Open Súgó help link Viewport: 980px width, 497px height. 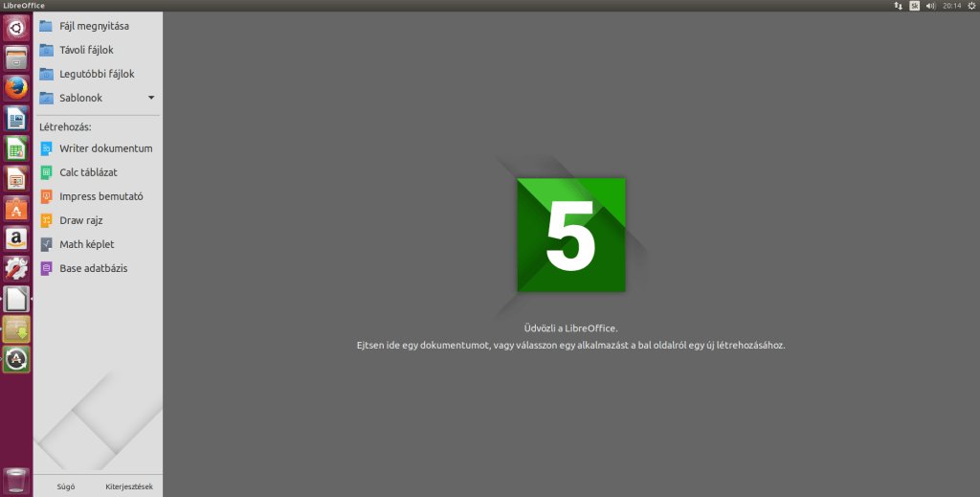(66, 486)
